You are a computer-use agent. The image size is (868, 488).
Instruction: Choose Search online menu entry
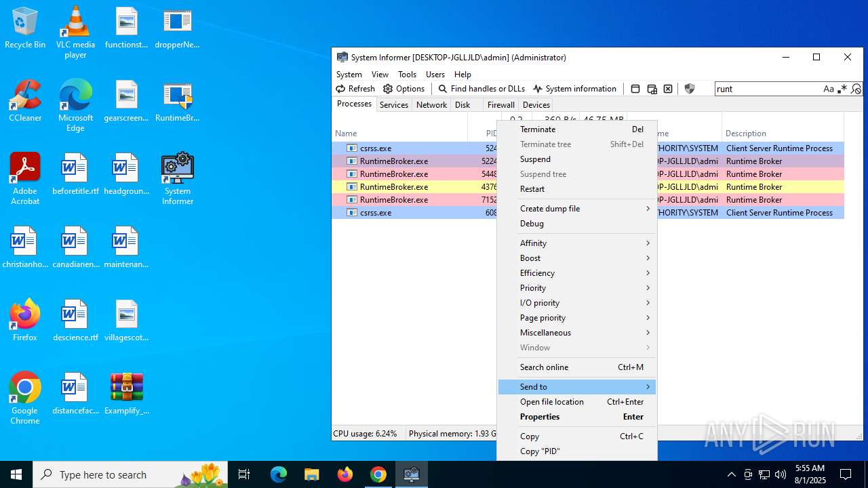click(577, 367)
